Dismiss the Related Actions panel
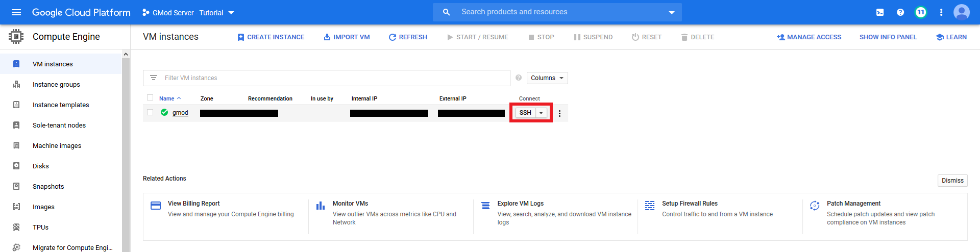The width and height of the screenshot is (980, 252). [952, 181]
